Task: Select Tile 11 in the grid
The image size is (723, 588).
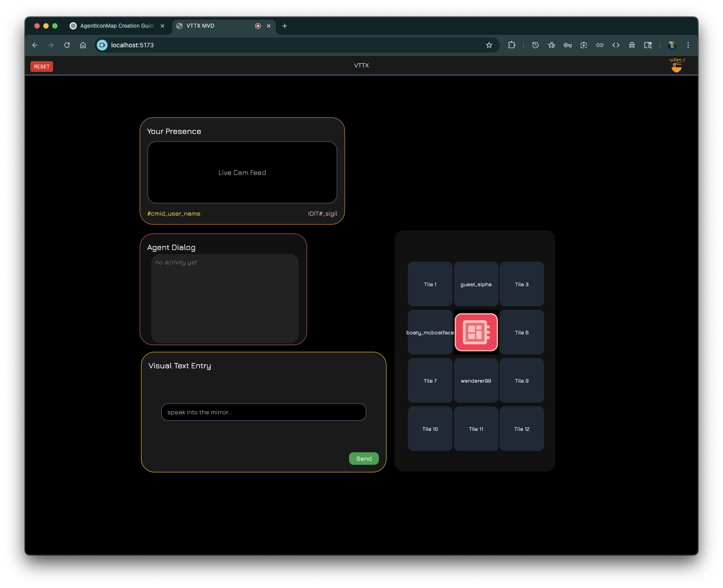Action: tap(476, 429)
